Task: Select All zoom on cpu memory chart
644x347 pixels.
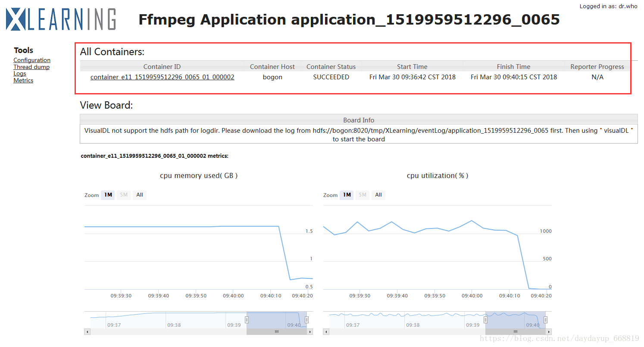Action: click(140, 195)
